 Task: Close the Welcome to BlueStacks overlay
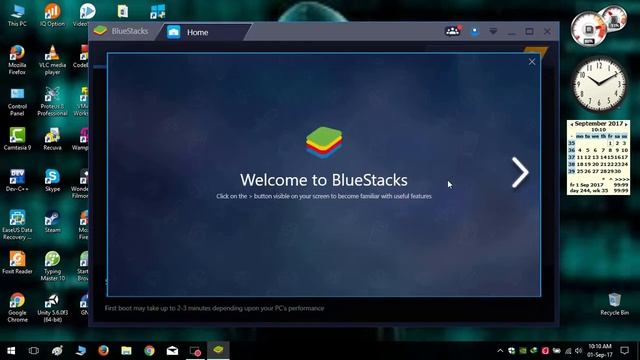(x=532, y=62)
